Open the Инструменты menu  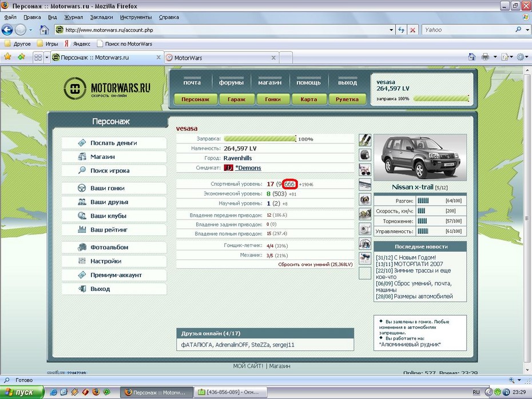136,17
